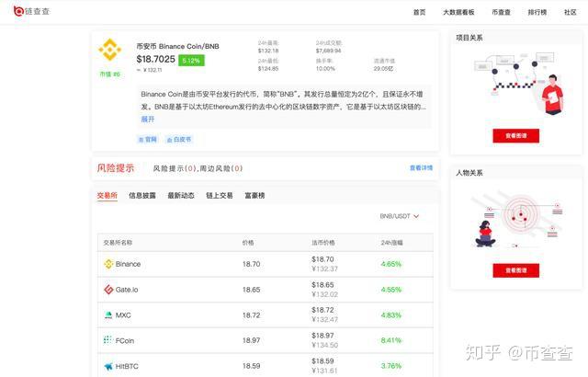Click red button under 项目关系
Image resolution: width=588 pixels, height=377 pixels.
tap(516, 136)
